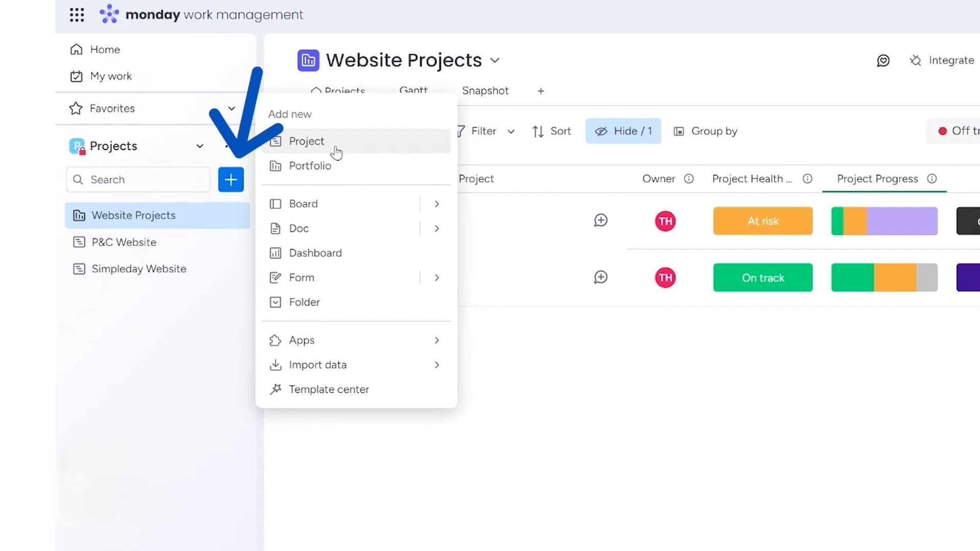Toggle Hide/1 filter on Projects view

[623, 131]
